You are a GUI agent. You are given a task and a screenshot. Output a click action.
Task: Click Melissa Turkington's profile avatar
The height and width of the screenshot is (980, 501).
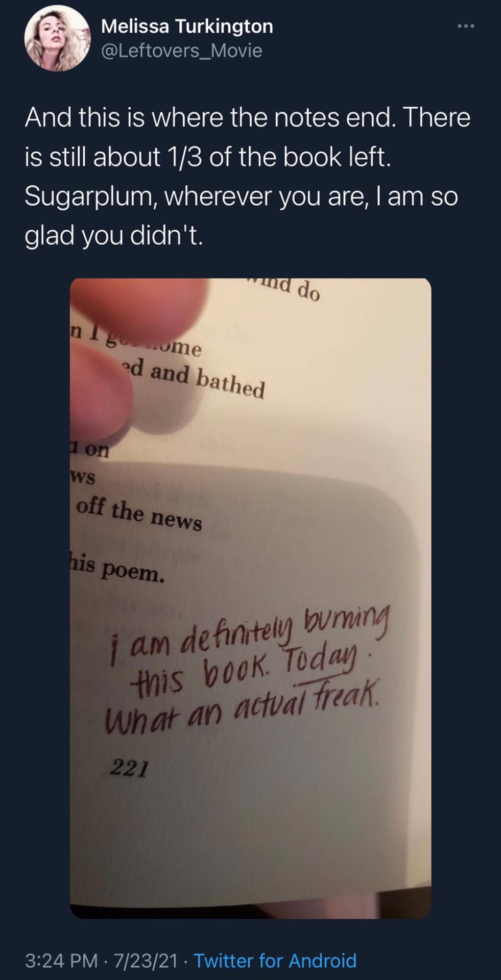(58, 38)
